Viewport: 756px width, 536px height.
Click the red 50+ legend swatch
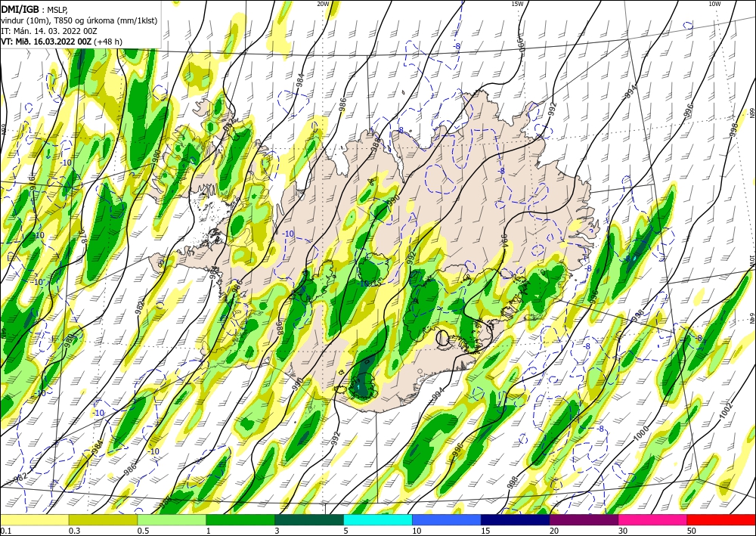point(721,519)
